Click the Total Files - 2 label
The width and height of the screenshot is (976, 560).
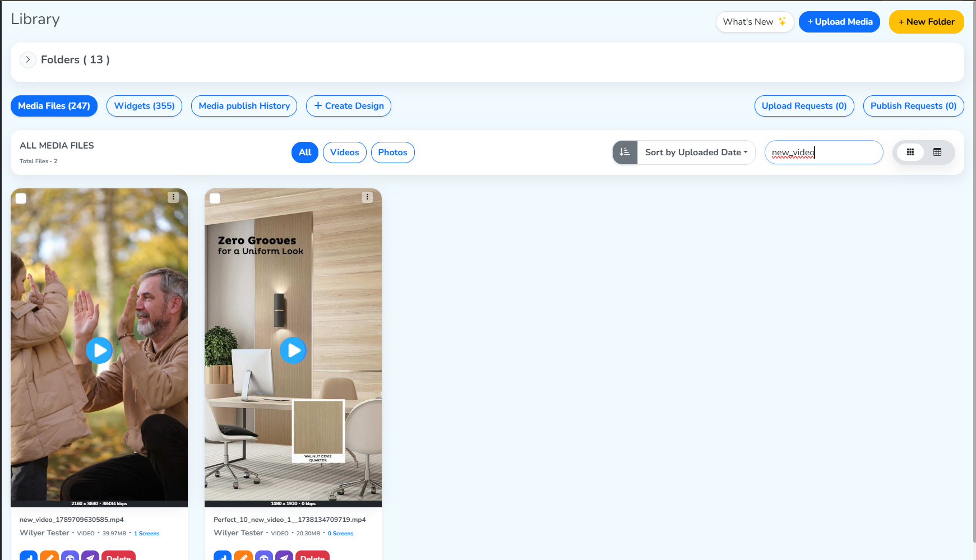pyautogui.click(x=38, y=161)
